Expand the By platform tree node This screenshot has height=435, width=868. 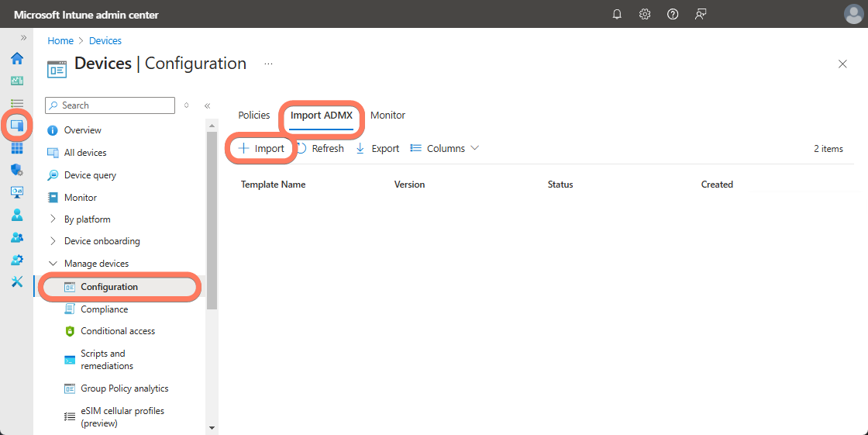click(53, 219)
